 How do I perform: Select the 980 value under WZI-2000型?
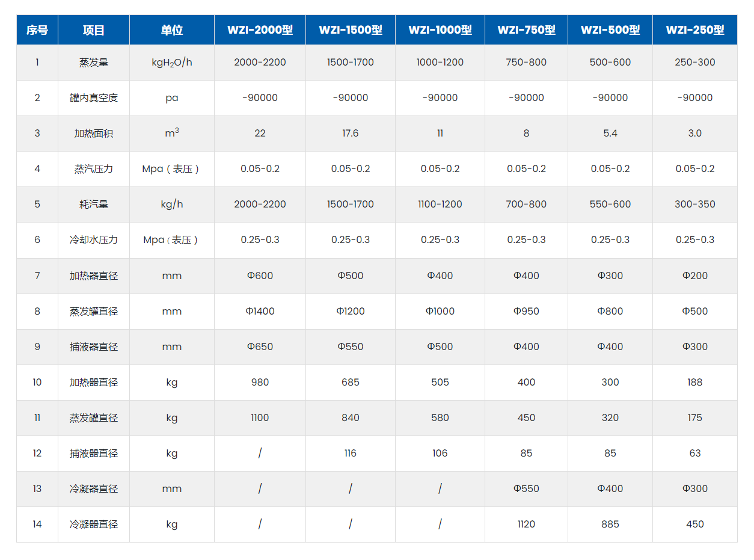(x=260, y=382)
